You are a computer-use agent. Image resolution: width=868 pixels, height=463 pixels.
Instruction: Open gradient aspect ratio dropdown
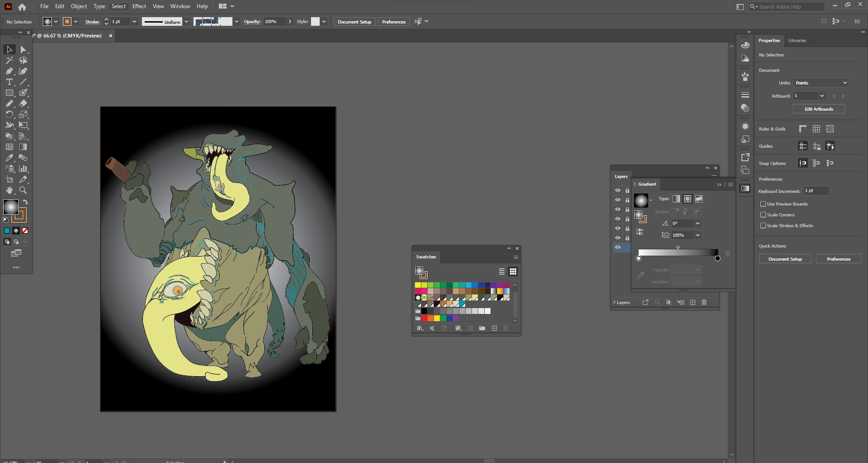pos(698,235)
